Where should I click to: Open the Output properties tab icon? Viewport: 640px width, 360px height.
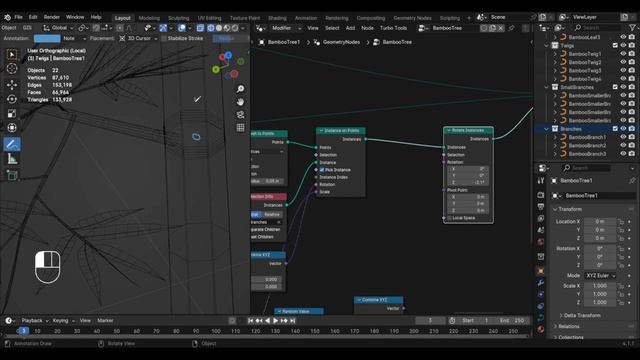pos(541,207)
